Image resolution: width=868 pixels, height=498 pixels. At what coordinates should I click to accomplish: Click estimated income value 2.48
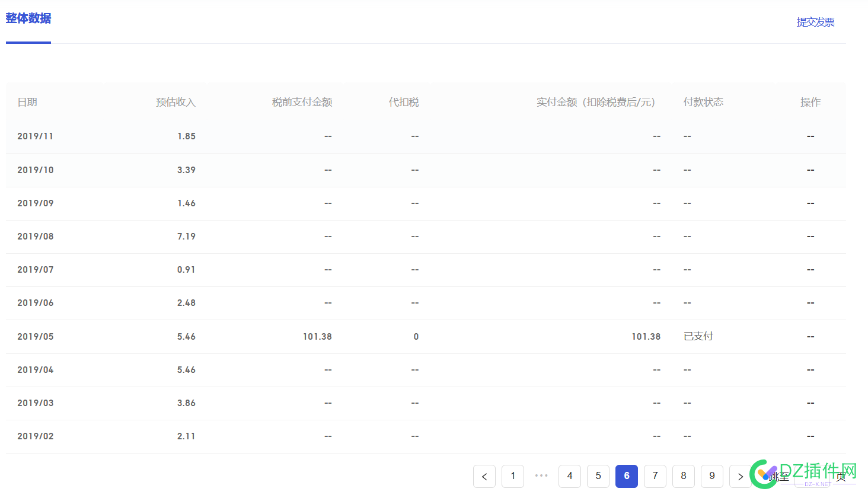pyautogui.click(x=186, y=303)
